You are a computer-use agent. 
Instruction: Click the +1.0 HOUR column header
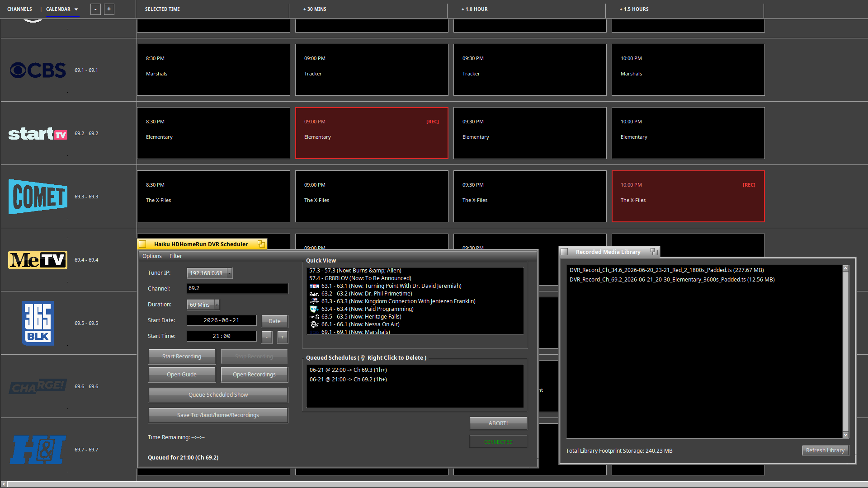point(475,9)
